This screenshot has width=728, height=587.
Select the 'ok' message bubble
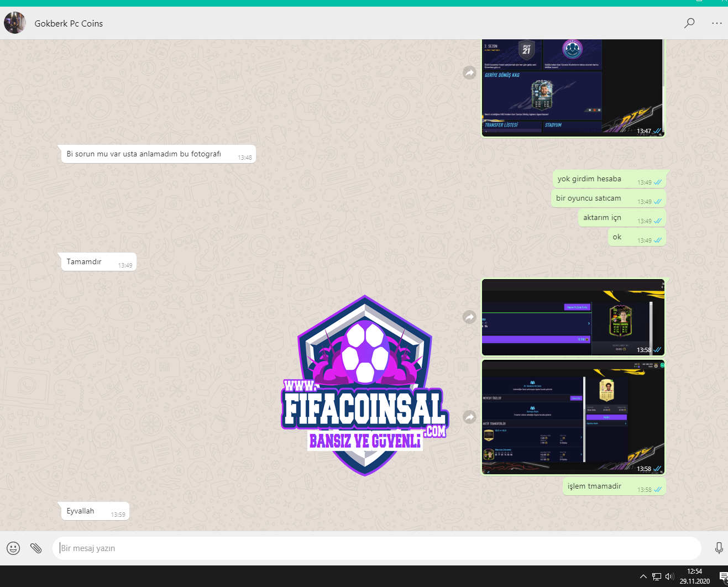point(637,237)
